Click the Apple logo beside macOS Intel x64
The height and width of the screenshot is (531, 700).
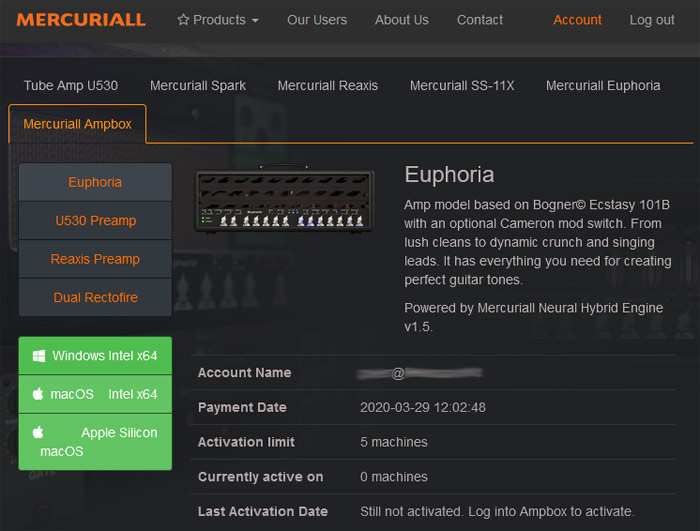[37, 394]
